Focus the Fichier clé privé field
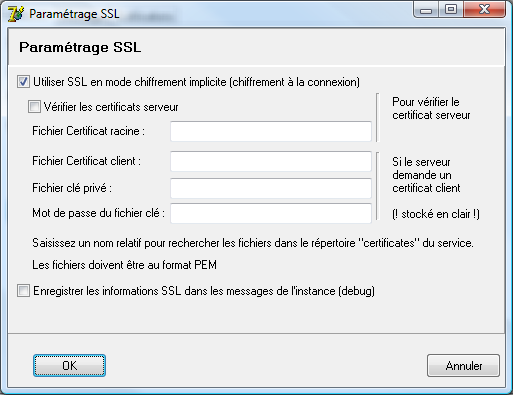Viewport: 513px width, 395px height. click(271, 188)
